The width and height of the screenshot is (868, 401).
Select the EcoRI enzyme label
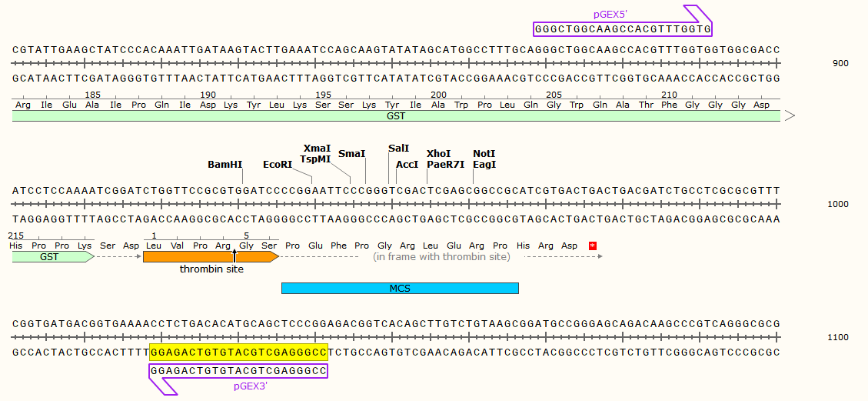pyautogui.click(x=278, y=165)
